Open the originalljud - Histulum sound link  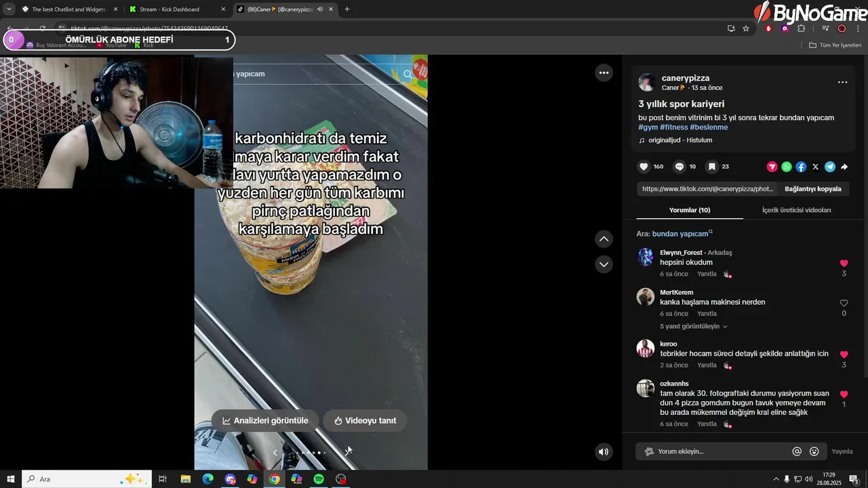pos(680,140)
